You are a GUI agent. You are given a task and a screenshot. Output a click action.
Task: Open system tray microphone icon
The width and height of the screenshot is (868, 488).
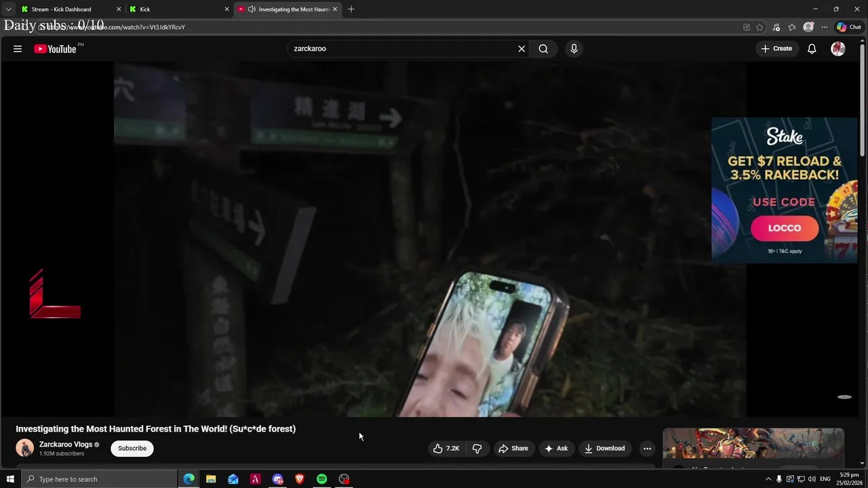click(779, 479)
